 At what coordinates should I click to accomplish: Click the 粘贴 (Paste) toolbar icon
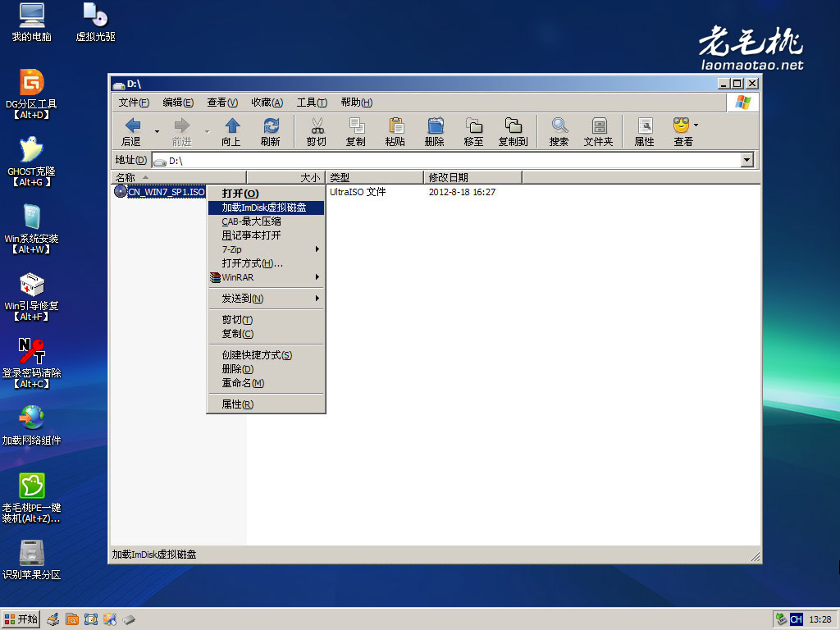[395, 132]
